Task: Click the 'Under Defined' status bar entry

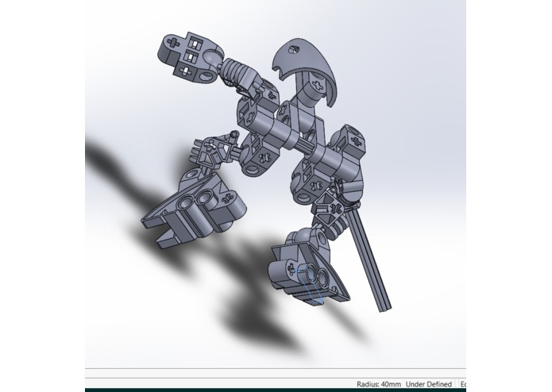Action: coord(428,384)
